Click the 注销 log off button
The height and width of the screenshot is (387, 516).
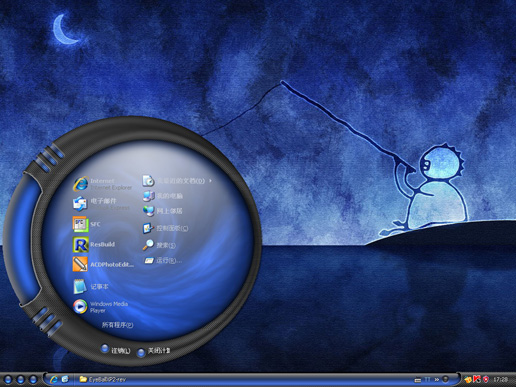115,350
